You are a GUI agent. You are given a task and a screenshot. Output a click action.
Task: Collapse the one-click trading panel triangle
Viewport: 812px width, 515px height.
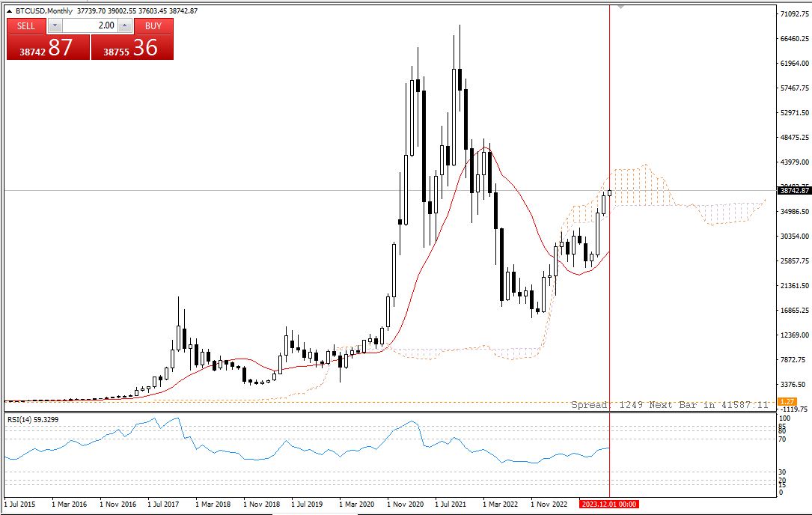pos(9,11)
